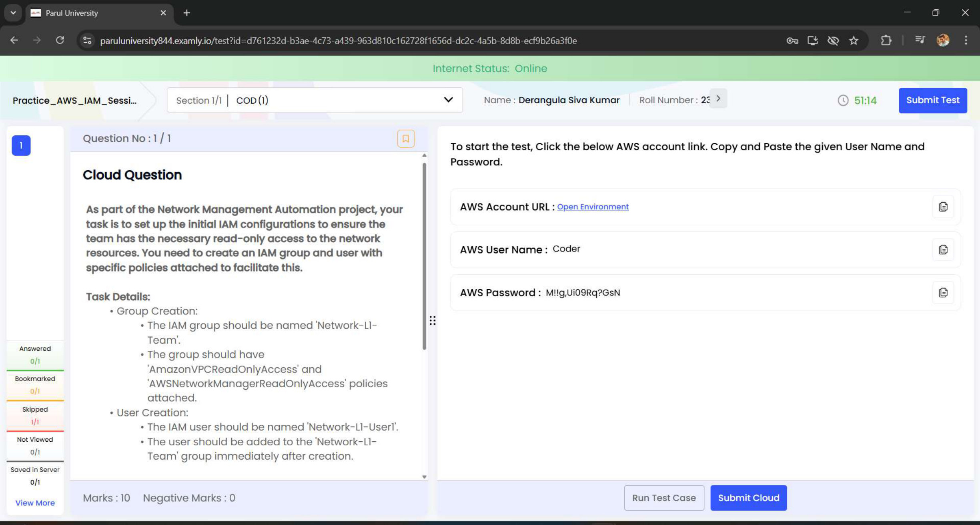Click the Submit Cloud button
Image resolution: width=980 pixels, height=525 pixels.
(x=748, y=498)
